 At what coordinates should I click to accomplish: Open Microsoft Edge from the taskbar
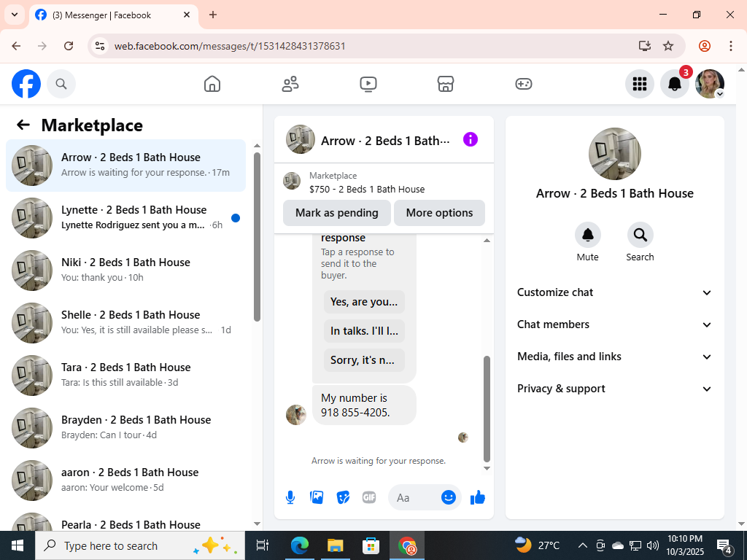tap(299, 545)
